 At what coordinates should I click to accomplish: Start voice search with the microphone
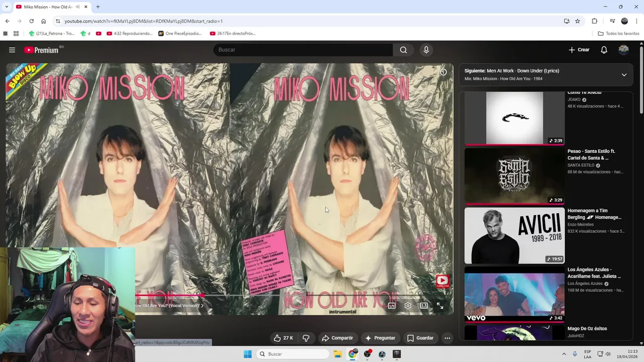[x=426, y=50]
